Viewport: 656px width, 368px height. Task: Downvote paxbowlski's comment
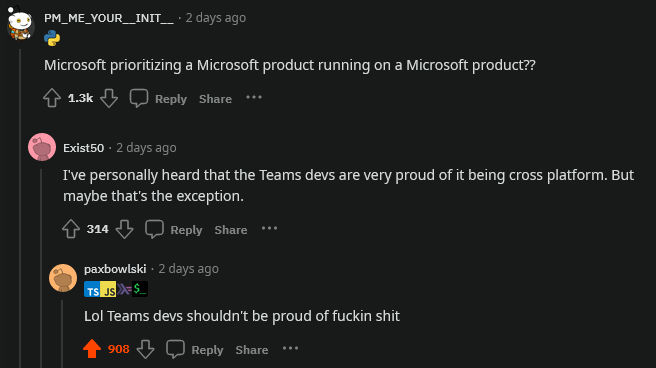pos(146,349)
